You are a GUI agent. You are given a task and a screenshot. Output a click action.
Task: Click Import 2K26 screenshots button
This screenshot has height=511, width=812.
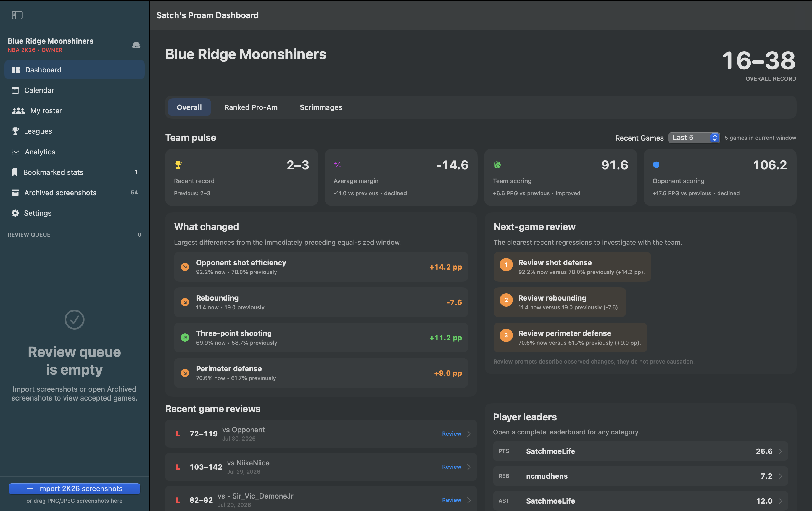pos(75,489)
